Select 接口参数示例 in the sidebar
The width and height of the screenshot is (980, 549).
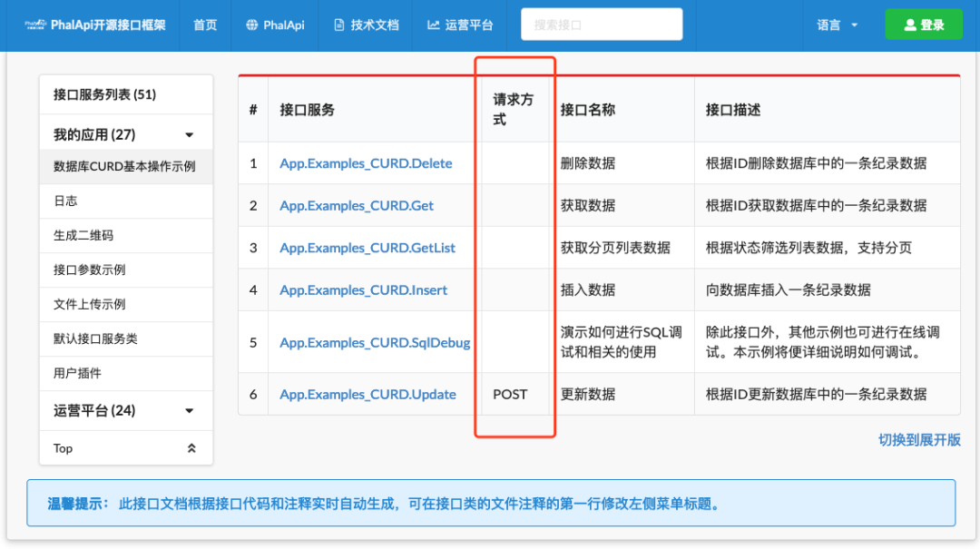125,270
